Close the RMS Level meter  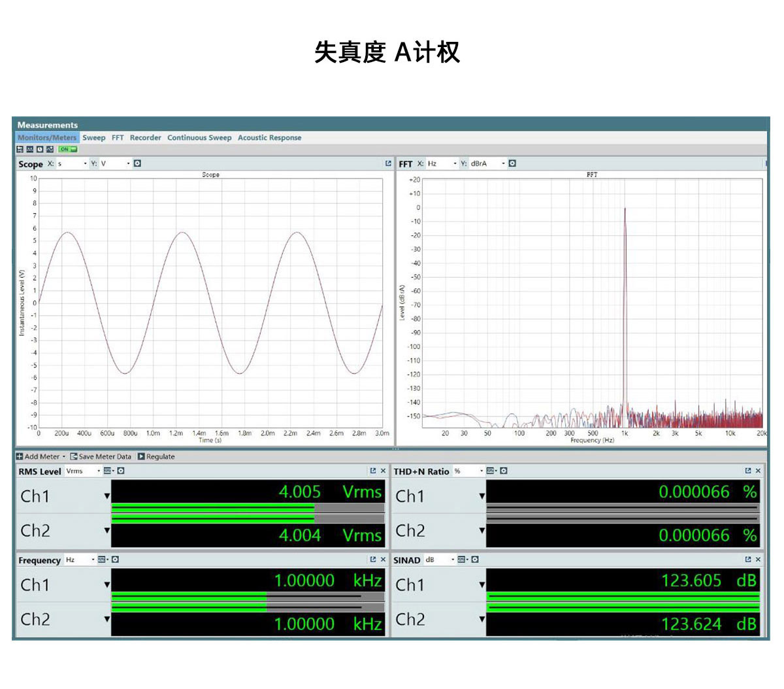pos(383,471)
